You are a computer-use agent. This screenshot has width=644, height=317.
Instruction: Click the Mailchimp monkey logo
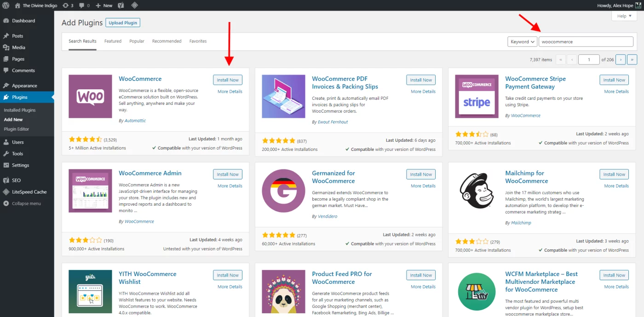click(477, 191)
